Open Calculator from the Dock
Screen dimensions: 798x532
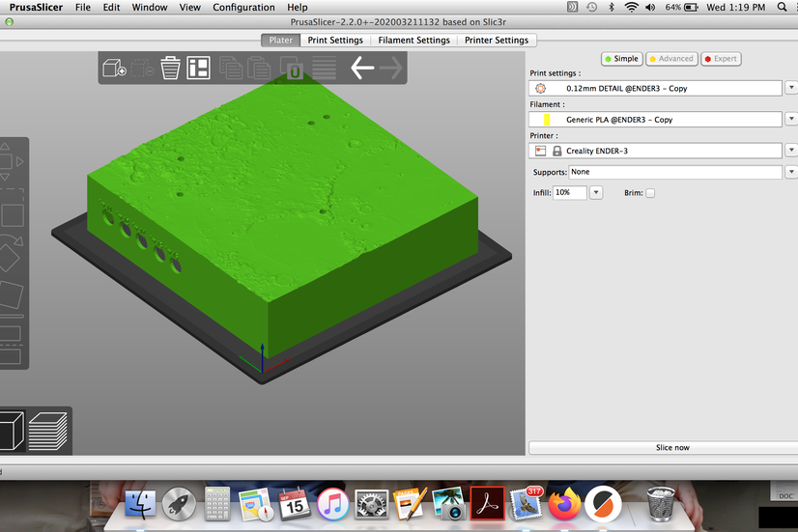click(x=217, y=504)
